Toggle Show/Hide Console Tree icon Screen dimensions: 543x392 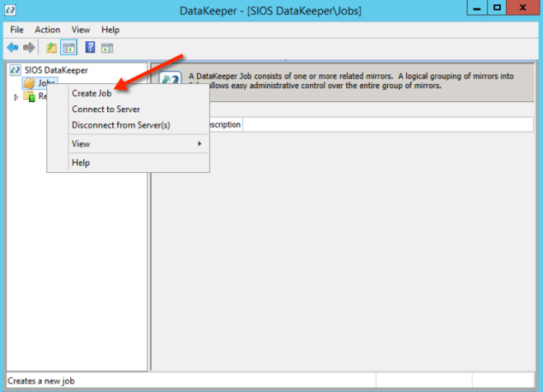tap(69, 48)
